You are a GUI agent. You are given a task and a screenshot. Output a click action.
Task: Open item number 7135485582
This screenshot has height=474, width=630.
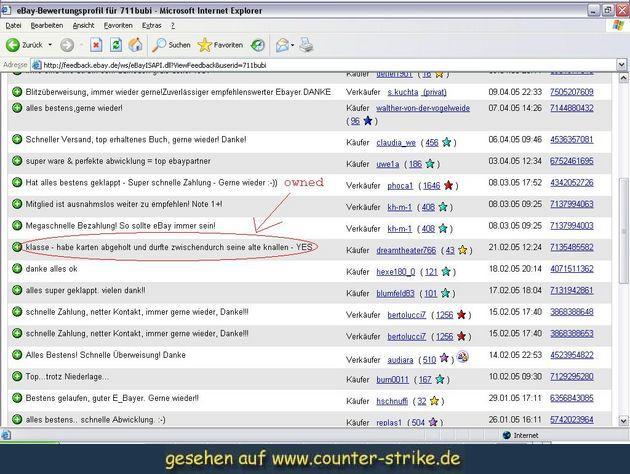click(571, 247)
